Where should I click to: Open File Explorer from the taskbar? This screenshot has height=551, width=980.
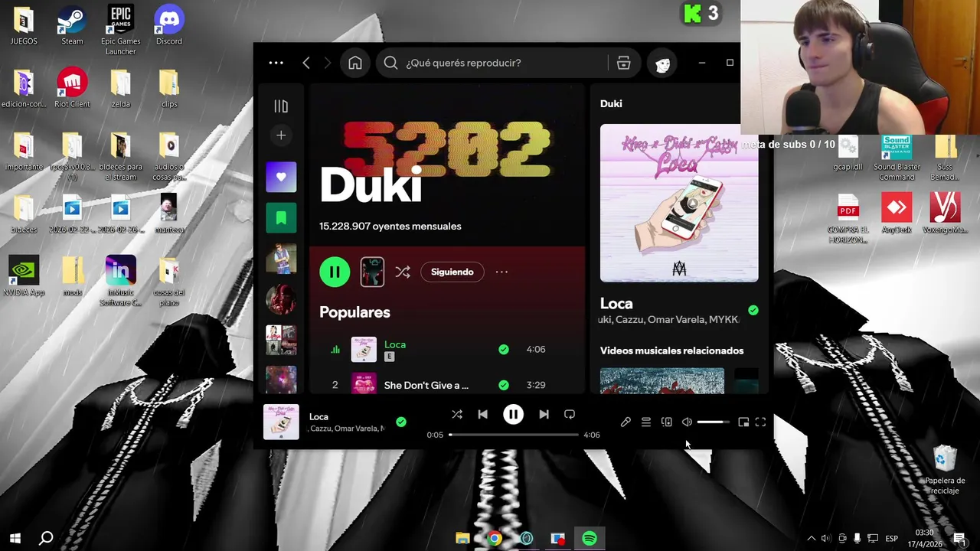click(x=462, y=539)
